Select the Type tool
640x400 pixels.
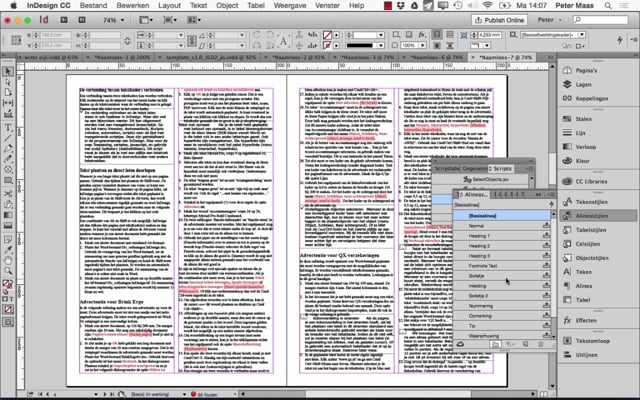coord(8,128)
